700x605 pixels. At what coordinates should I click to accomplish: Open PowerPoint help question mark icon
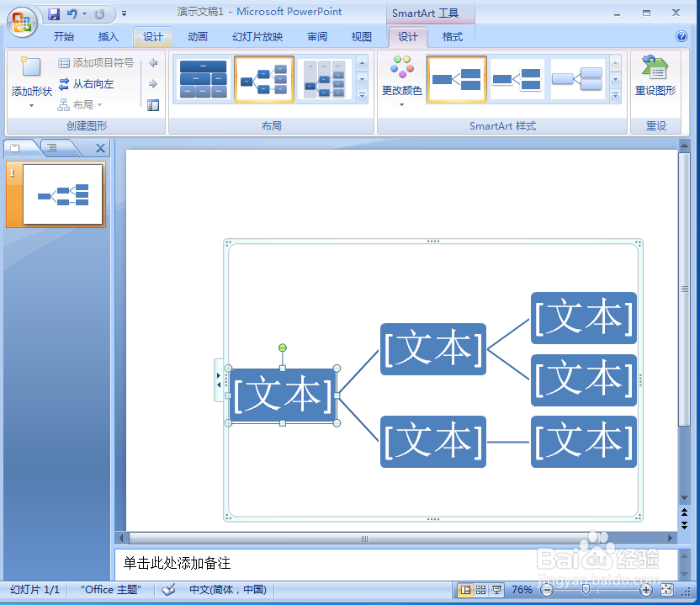point(681,36)
